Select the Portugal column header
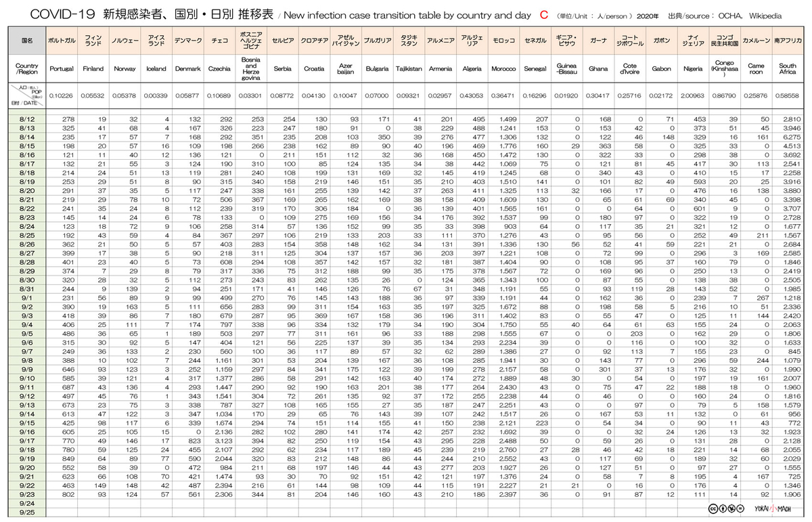812x522 pixels. point(62,69)
